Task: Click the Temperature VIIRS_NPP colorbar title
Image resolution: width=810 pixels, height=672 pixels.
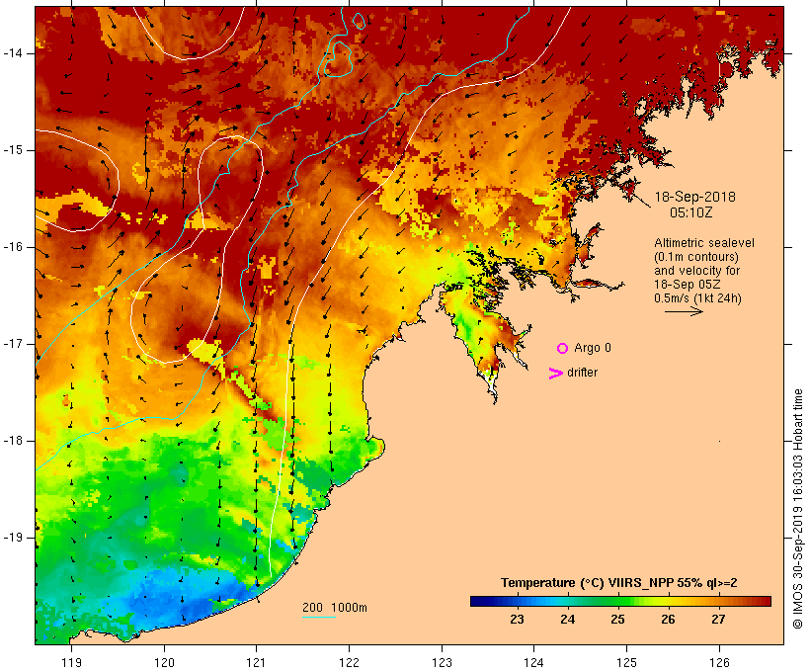Action: (x=619, y=583)
